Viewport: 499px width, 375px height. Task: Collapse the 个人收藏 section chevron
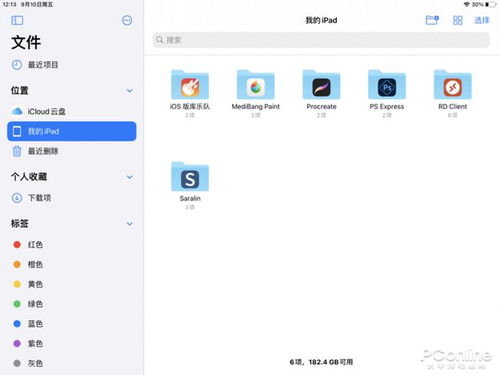[130, 177]
